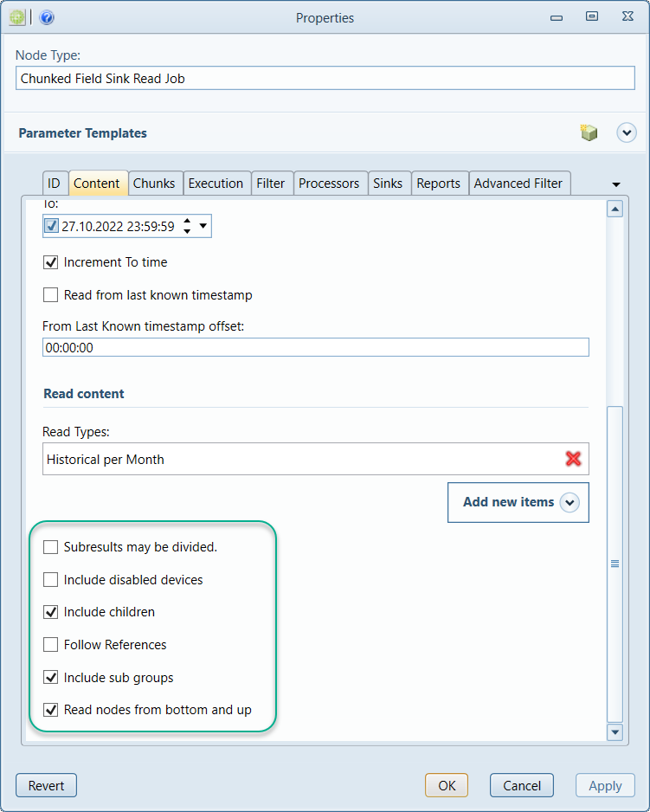Open the Add new items dropdown
This screenshot has height=812, width=650.
[x=570, y=502]
